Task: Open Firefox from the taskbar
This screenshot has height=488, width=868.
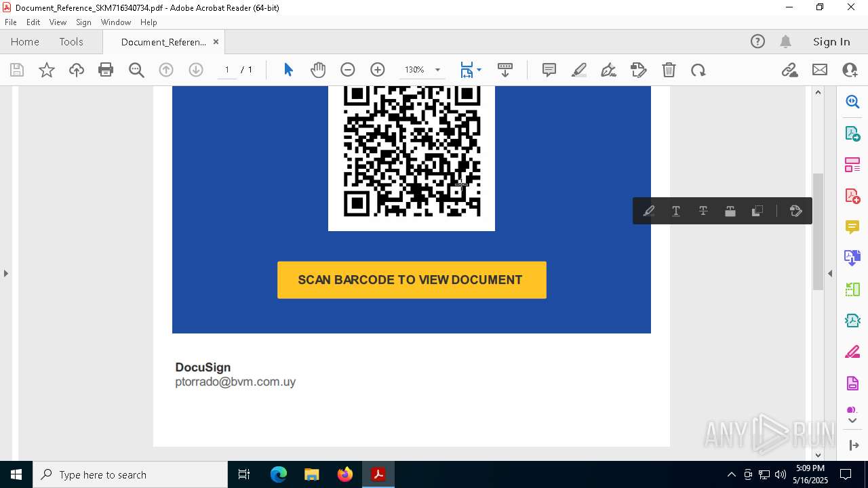Action: [345, 474]
